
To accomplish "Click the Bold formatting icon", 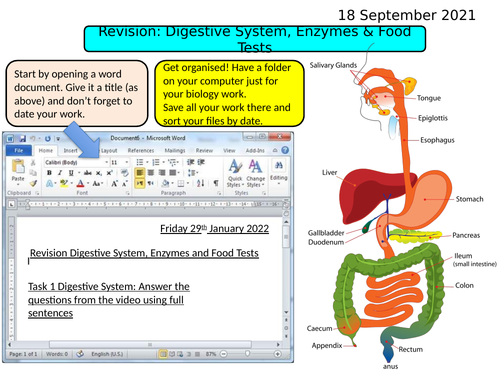I will coord(49,173).
